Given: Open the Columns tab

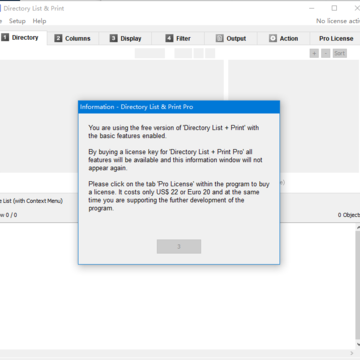Looking at the screenshot, I should click(x=73, y=38).
